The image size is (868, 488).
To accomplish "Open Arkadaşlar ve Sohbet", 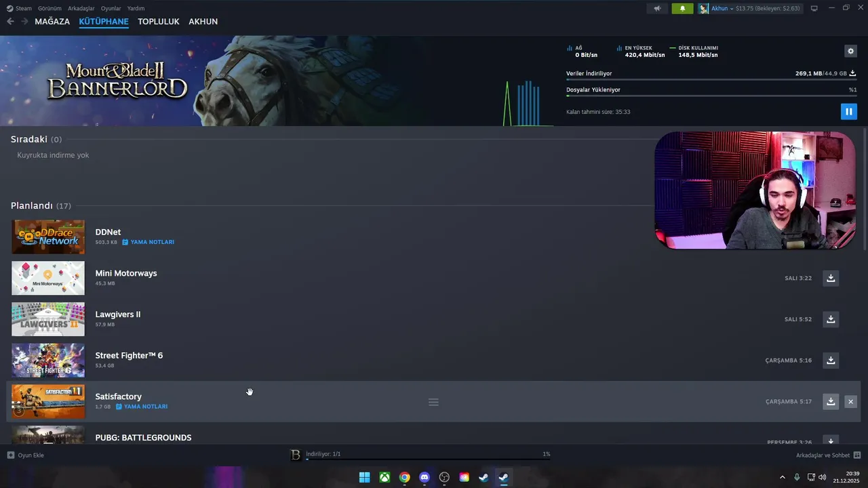I will [829, 455].
